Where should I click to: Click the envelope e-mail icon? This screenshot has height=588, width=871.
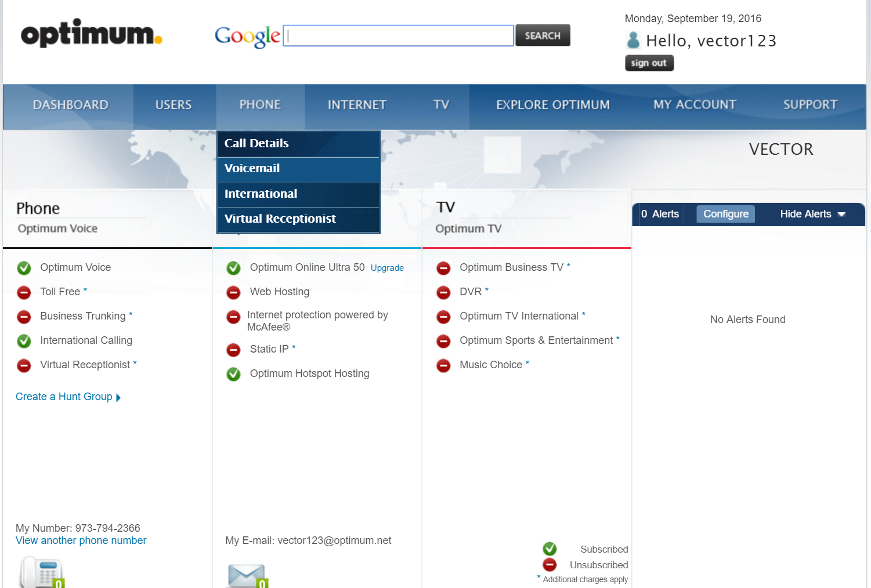(247, 576)
